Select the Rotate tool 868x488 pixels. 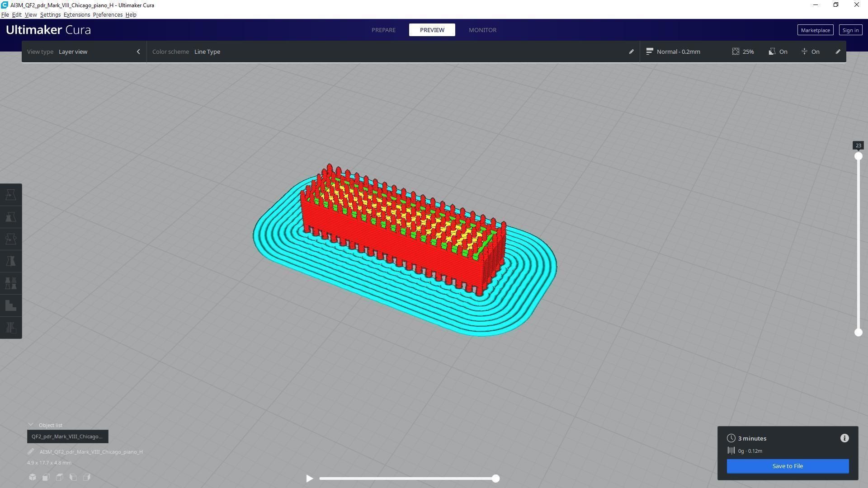pos(11,239)
